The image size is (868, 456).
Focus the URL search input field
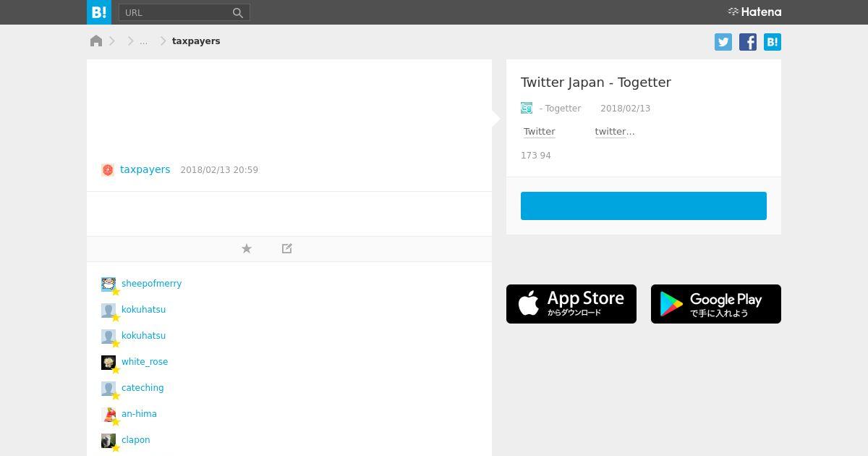click(x=184, y=12)
